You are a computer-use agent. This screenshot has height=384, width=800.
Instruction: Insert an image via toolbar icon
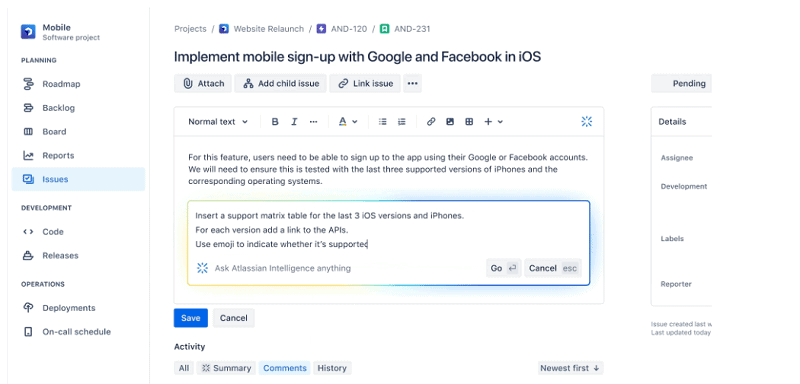coord(450,122)
